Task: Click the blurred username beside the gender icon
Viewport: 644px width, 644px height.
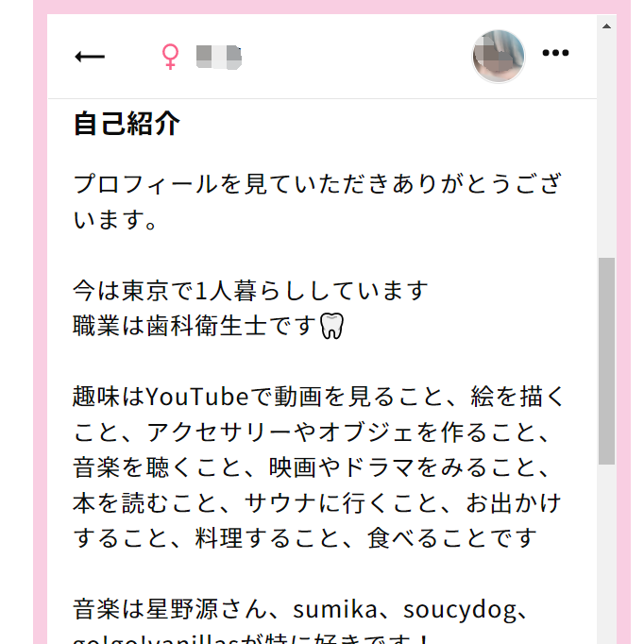Action: [218, 57]
